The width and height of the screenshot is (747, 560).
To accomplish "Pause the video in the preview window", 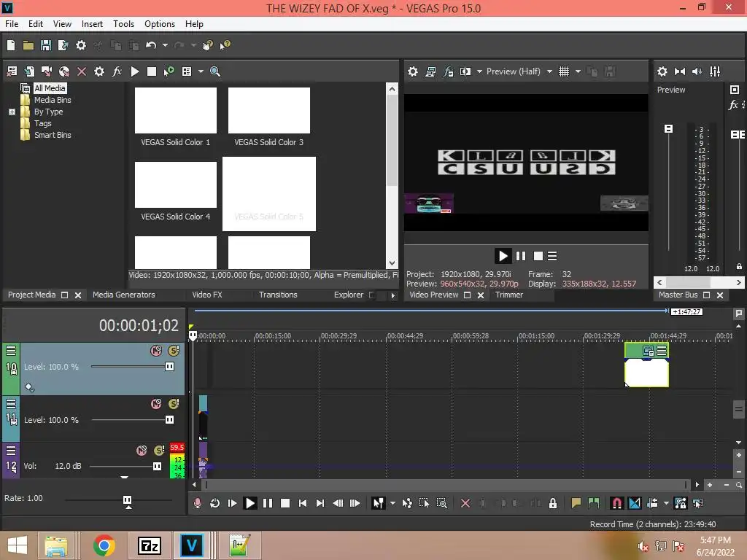I will point(521,256).
